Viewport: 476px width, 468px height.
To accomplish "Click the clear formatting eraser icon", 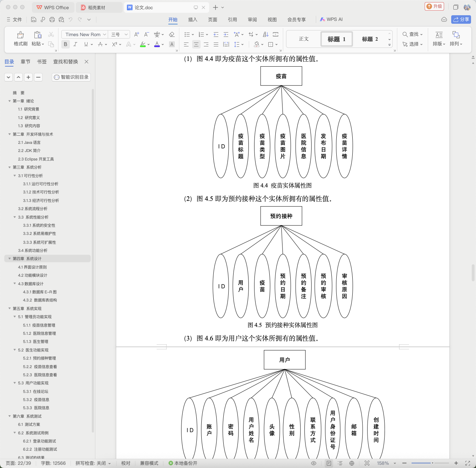I will pyautogui.click(x=172, y=34).
